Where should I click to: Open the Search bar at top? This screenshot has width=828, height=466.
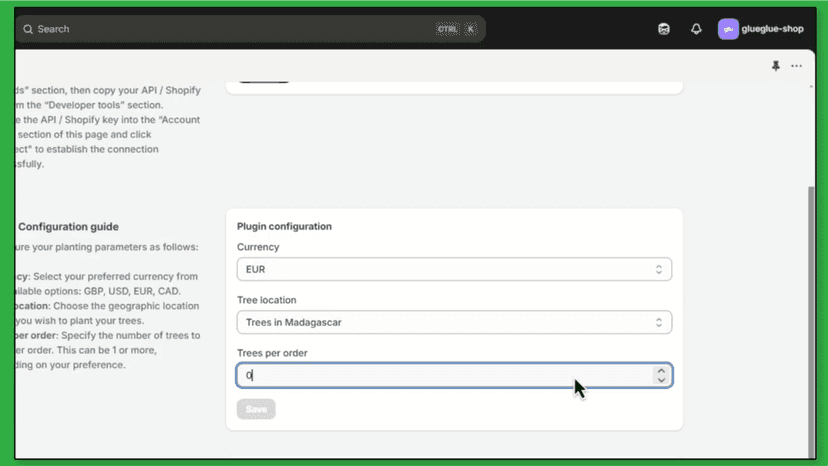[250, 29]
